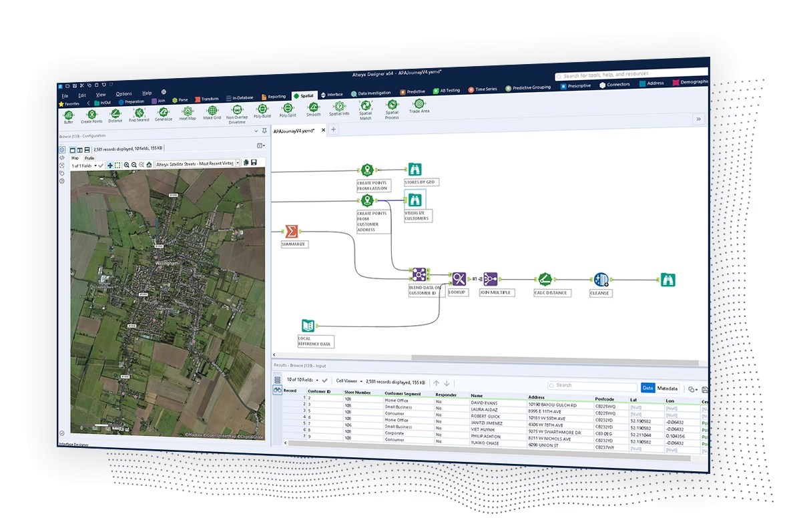The image size is (787, 532).
Task: Click the map zoom out magnifier
Action: point(134,165)
